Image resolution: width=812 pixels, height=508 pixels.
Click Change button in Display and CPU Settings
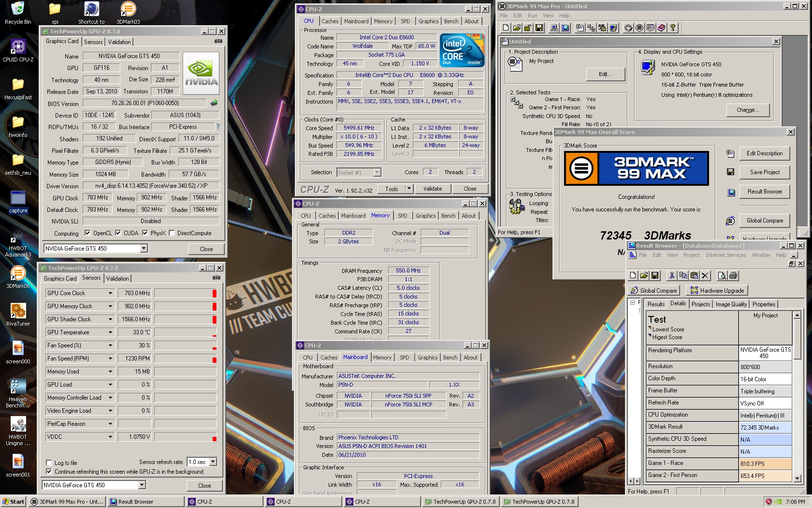click(x=748, y=110)
